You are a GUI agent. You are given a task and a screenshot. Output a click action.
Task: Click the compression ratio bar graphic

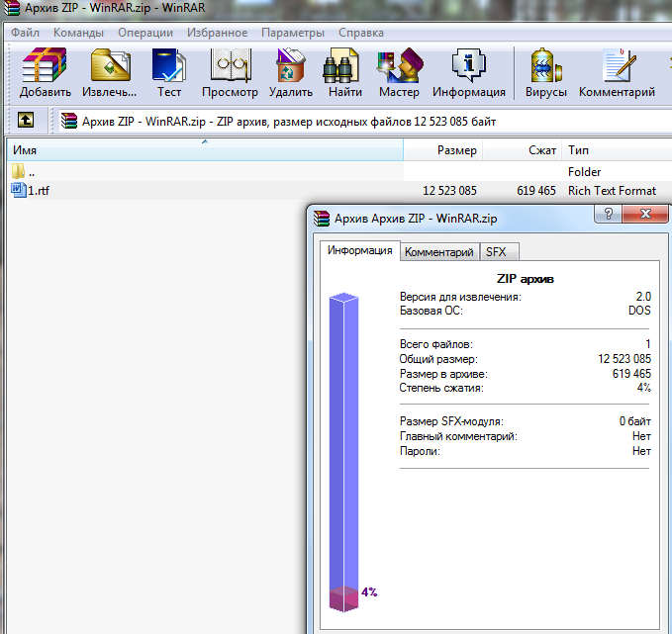343,452
